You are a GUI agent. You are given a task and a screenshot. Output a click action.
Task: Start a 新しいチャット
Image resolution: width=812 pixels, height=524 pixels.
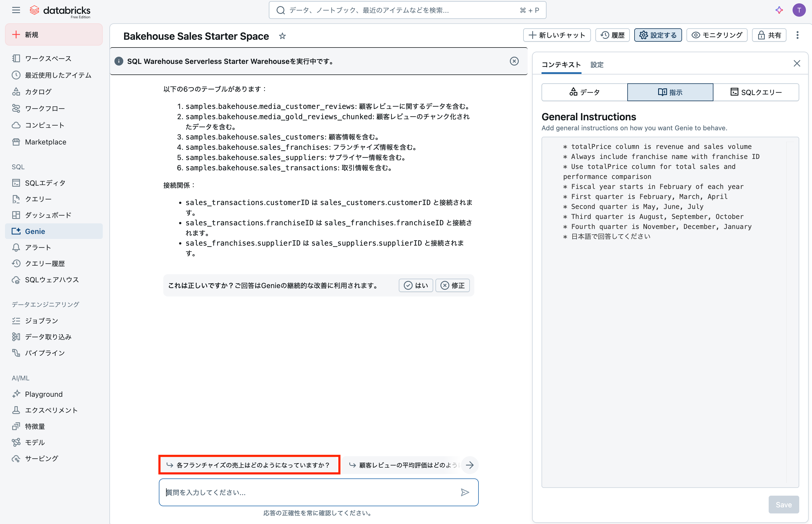[x=557, y=35]
